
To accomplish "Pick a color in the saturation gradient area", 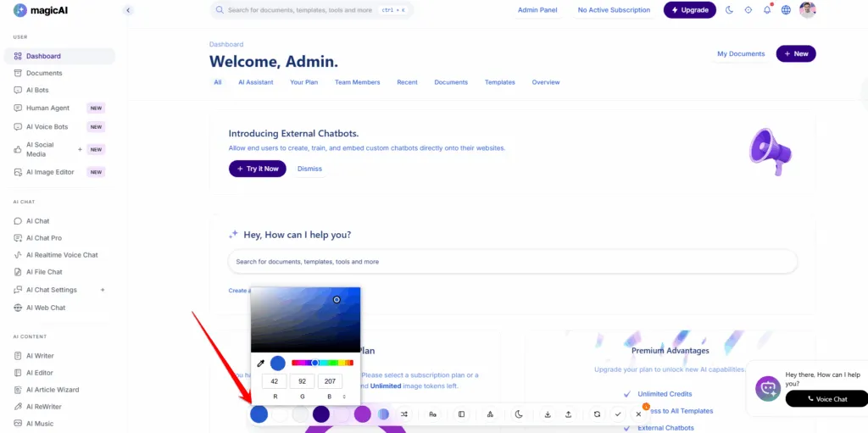I will coord(305,319).
